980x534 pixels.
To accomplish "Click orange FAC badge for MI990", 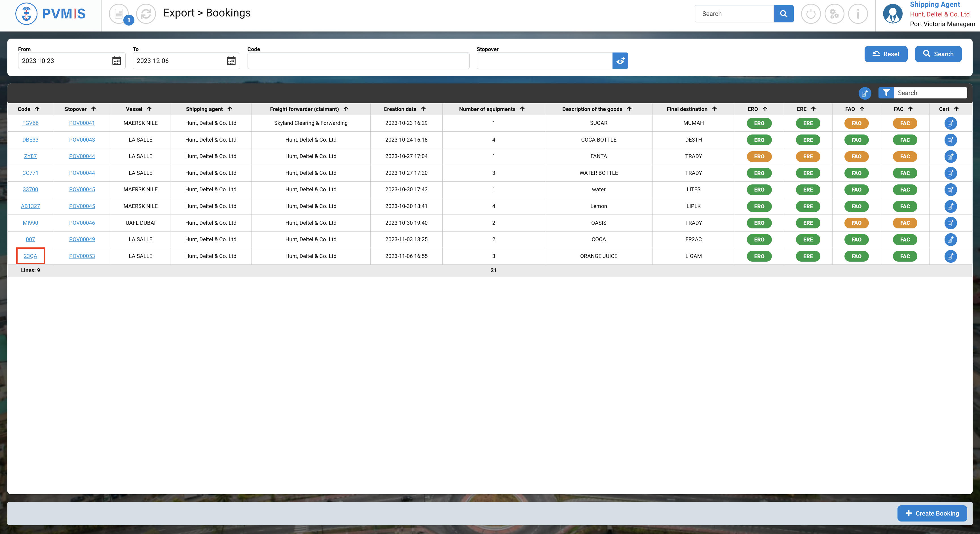I will point(905,223).
